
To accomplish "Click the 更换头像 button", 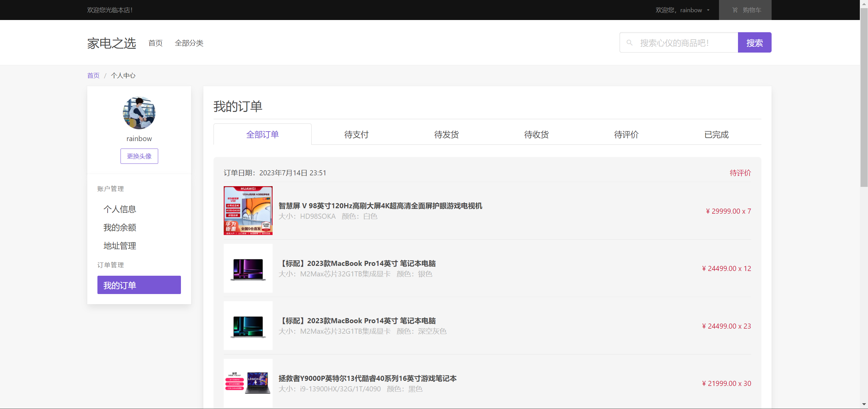I will (x=139, y=156).
